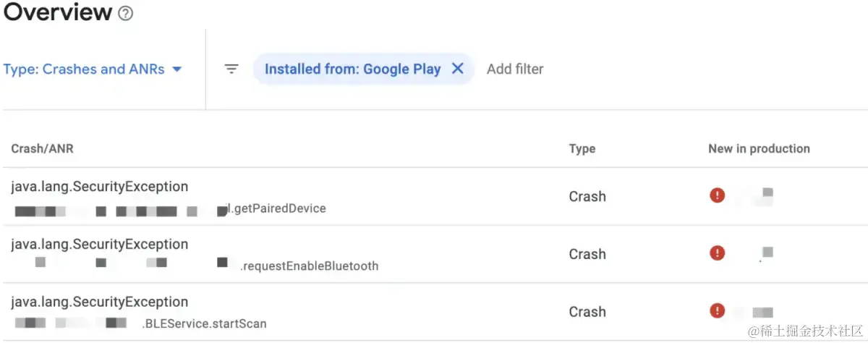Image resolution: width=868 pixels, height=343 pixels.
Task: Click the New in production column header
Action: coord(759,148)
